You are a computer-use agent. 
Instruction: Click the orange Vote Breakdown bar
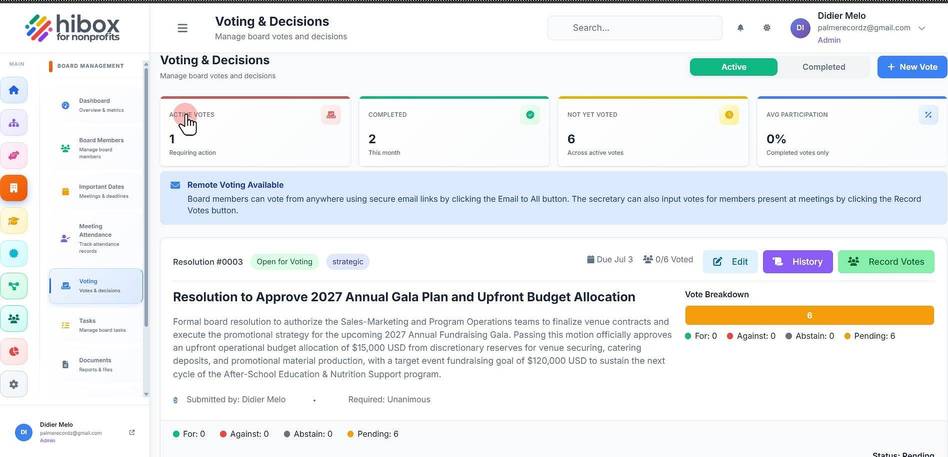tap(809, 315)
